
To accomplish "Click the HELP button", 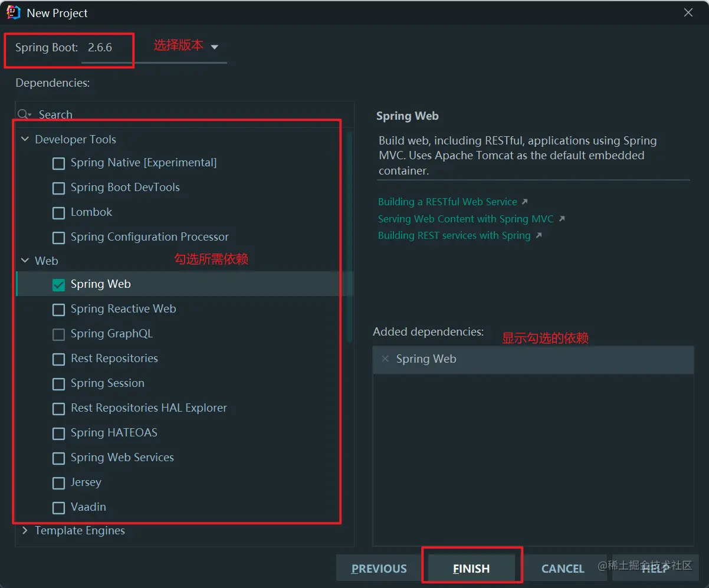I will point(655,569).
